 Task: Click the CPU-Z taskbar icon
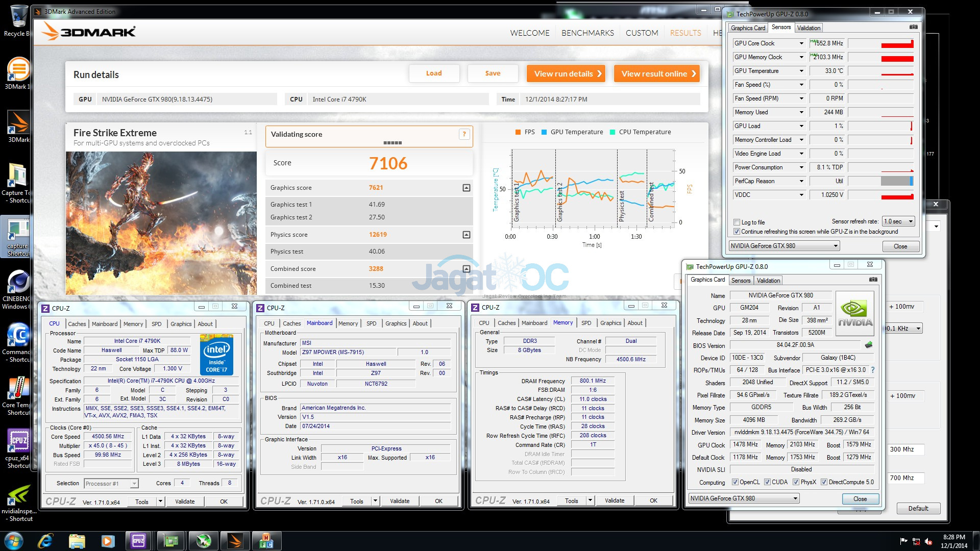coord(138,540)
